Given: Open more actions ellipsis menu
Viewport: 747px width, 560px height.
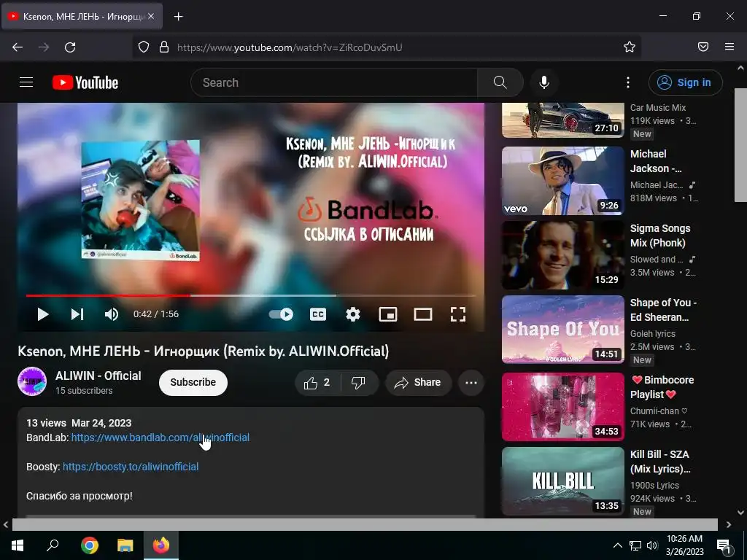Looking at the screenshot, I should coord(471,382).
